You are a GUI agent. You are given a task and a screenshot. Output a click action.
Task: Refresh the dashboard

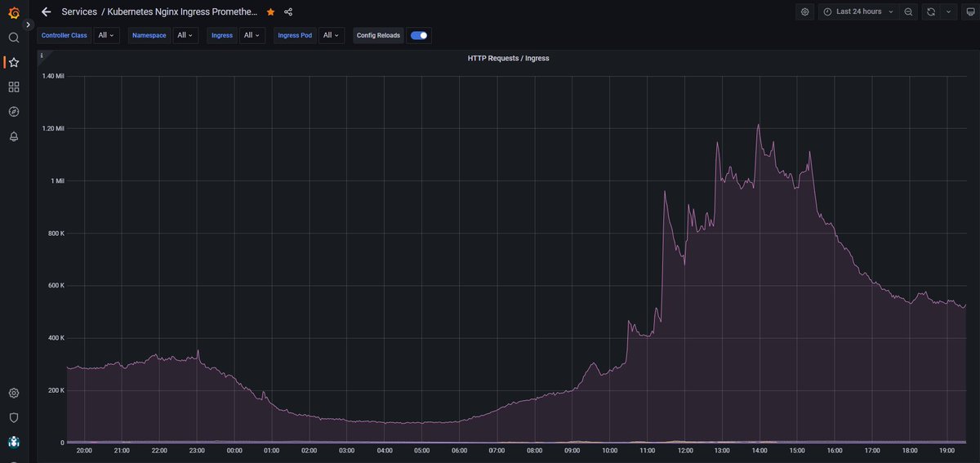click(x=933, y=11)
